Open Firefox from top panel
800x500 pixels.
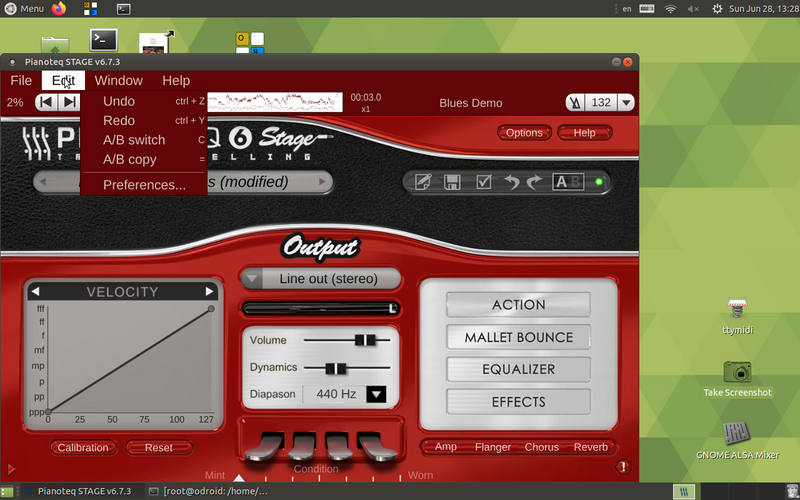[x=59, y=9]
